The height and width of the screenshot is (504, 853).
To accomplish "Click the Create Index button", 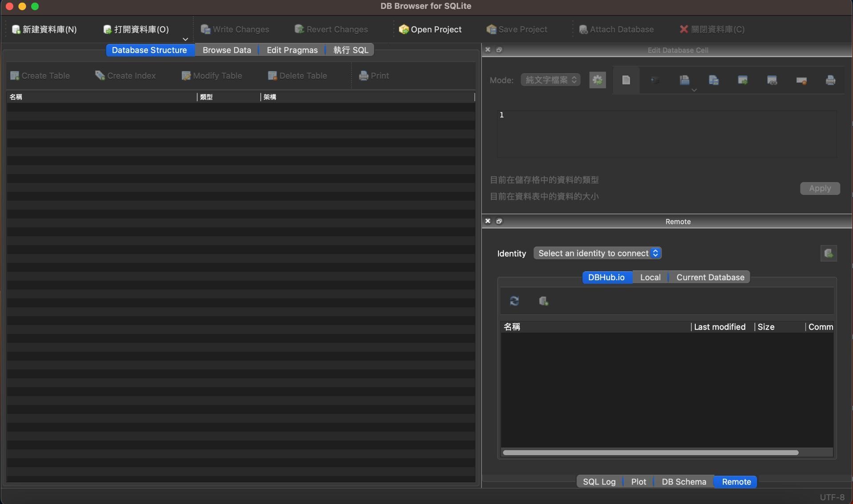I will click(x=125, y=75).
